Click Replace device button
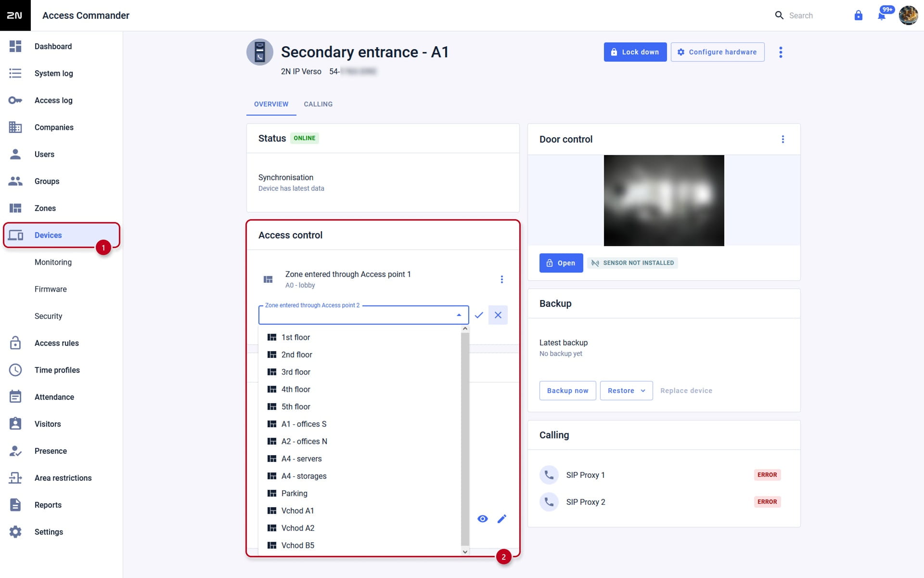Image resolution: width=924 pixels, height=578 pixels. tap(686, 391)
